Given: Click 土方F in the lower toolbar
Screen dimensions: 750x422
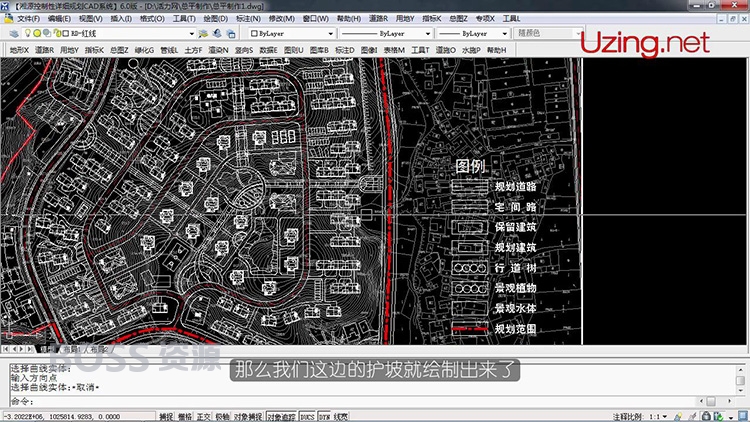Looking at the screenshot, I should [193, 50].
